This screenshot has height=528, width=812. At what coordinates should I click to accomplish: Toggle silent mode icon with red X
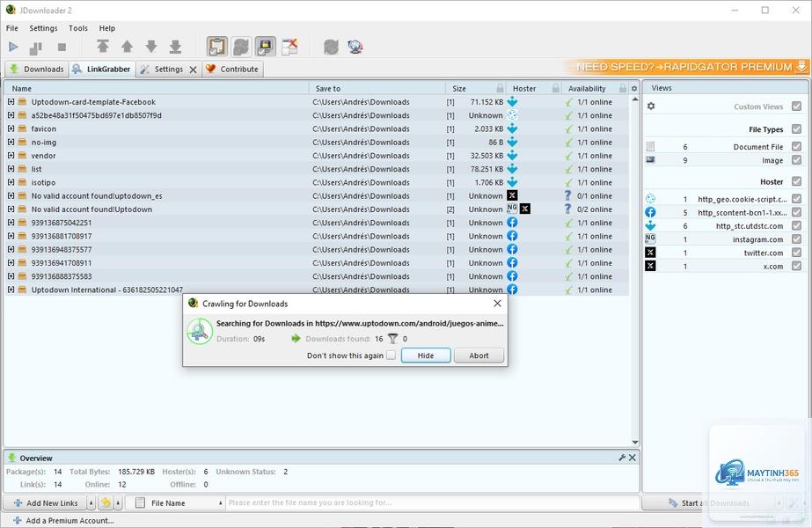click(x=290, y=47)
